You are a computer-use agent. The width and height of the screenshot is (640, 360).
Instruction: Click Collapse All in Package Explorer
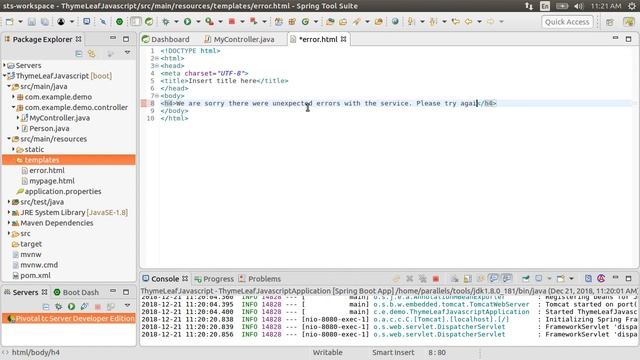click(79, 53)
